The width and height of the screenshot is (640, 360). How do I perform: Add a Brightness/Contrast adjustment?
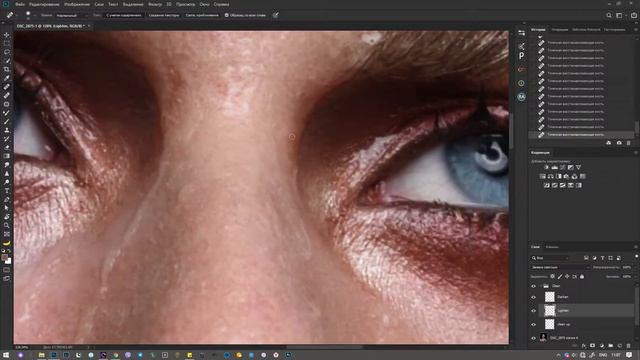547,167
